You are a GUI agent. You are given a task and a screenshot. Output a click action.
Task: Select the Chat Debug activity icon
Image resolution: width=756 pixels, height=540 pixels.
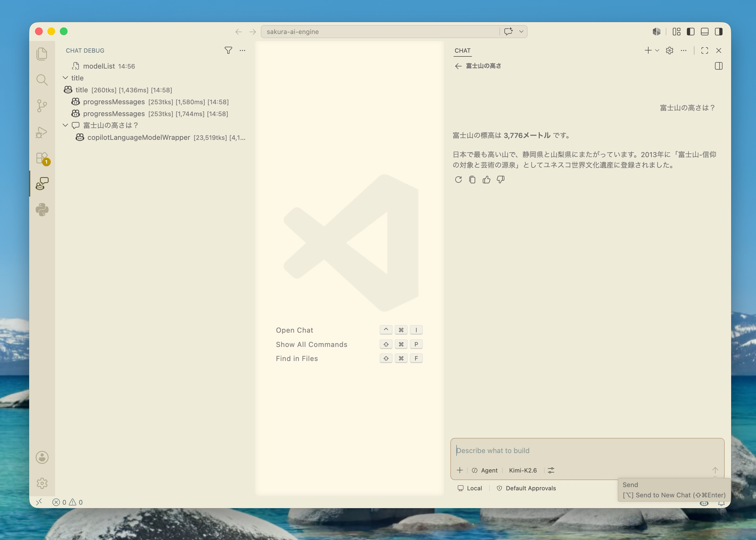click(42, 184)
